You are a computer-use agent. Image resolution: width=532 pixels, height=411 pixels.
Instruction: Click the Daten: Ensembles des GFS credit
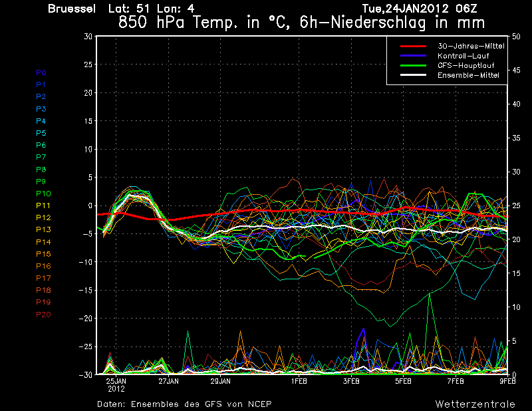tap(184, 404)
